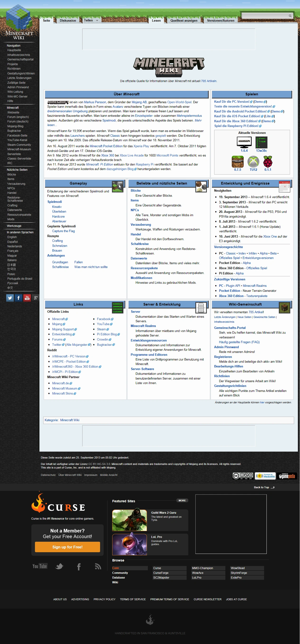Image resolution: width=300 pixels, height=644 pixels.
Task: Open the Impressum footer link
Action: [x=91, y=475]
